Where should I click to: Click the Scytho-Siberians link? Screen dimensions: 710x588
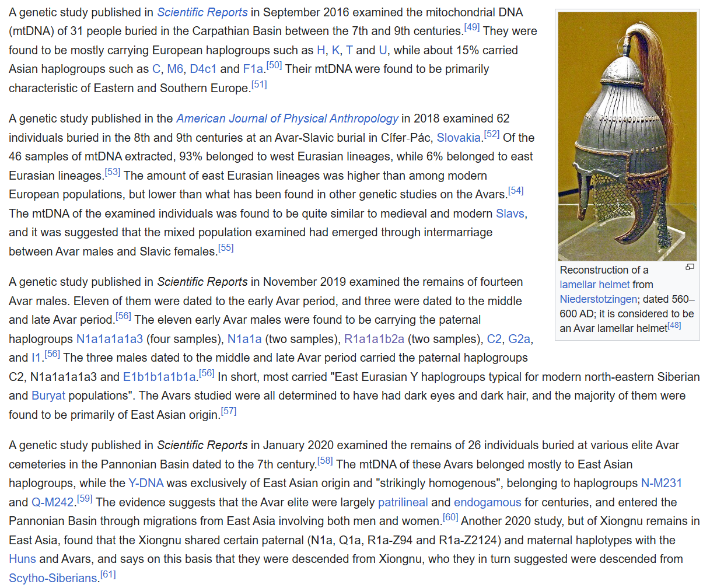click(53, 578)
